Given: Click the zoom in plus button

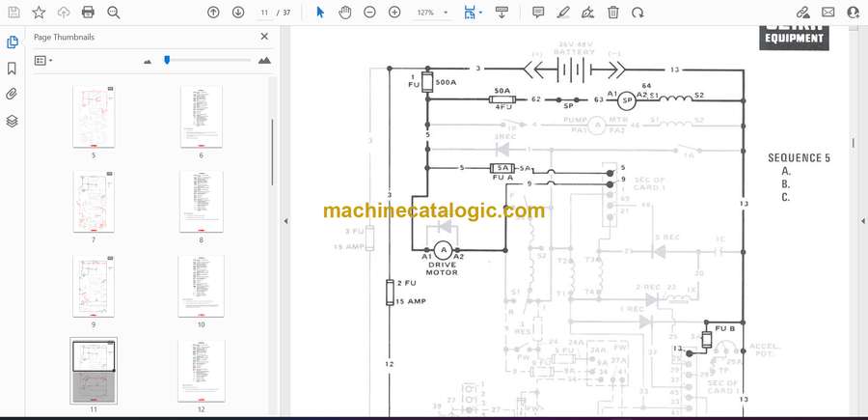Looking at the screenshot, I should 394,13.
